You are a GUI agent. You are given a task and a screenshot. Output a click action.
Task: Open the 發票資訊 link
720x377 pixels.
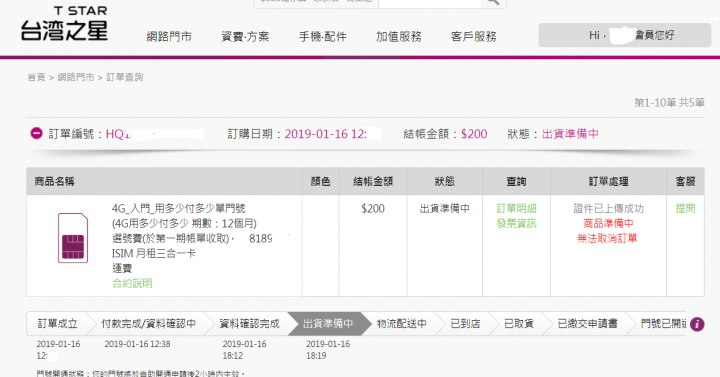516,224
